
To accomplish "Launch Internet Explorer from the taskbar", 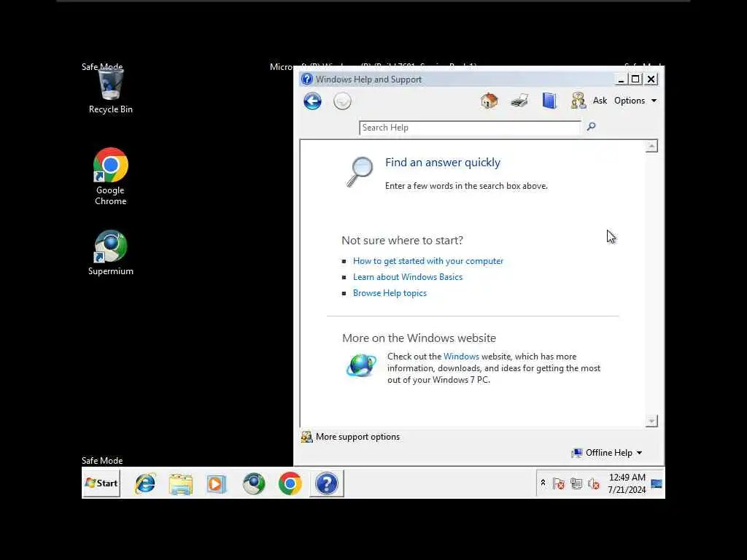I will 145,484.
